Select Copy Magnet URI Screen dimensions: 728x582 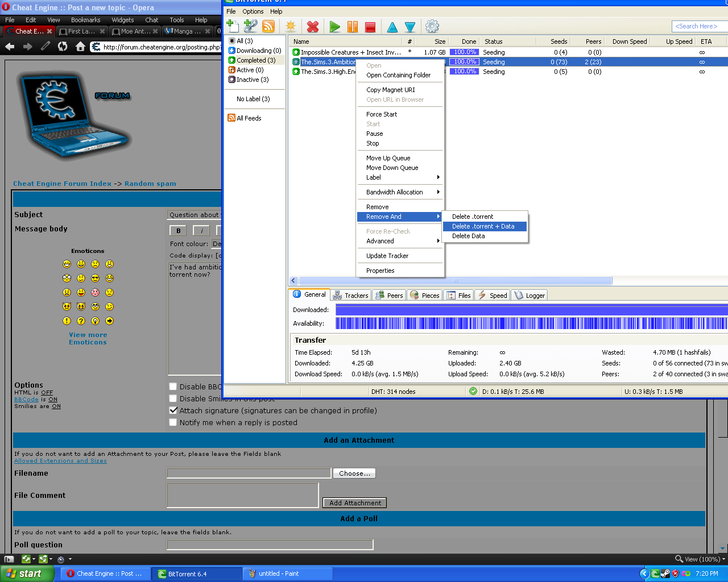[400, 90]
